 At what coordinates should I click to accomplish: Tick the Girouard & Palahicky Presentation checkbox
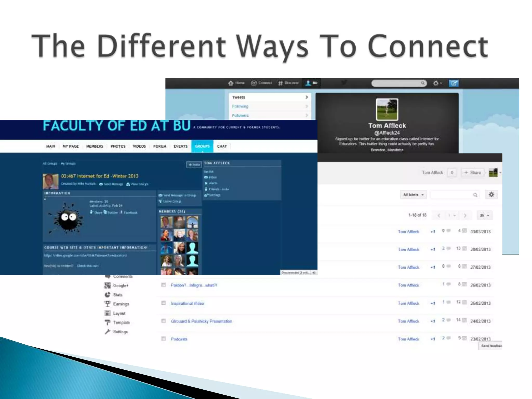pyautogui.click(x=163, y=321)
